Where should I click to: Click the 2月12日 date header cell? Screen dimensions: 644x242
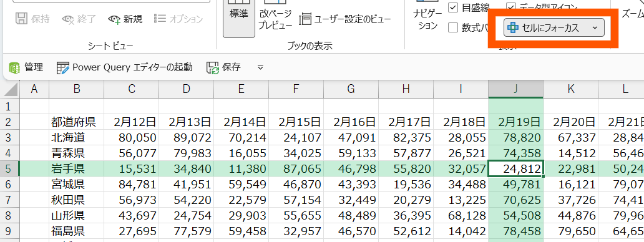coord(132,122)
